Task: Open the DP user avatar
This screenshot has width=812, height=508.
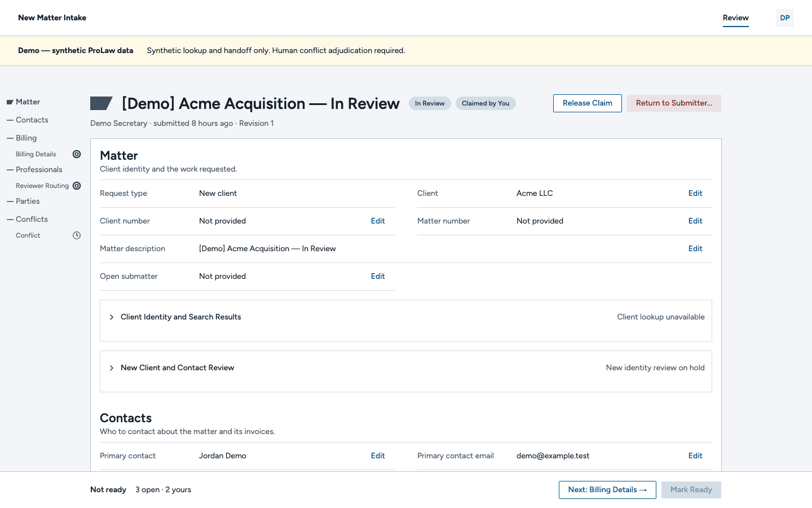Action: [785, 18]
